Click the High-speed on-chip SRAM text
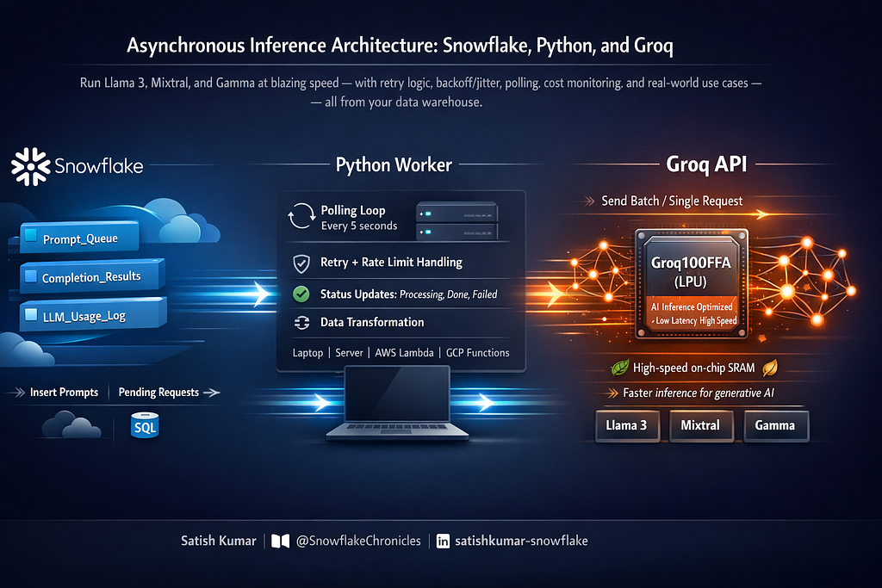Screen dimensions: 882x588 [x=694, y=368]
